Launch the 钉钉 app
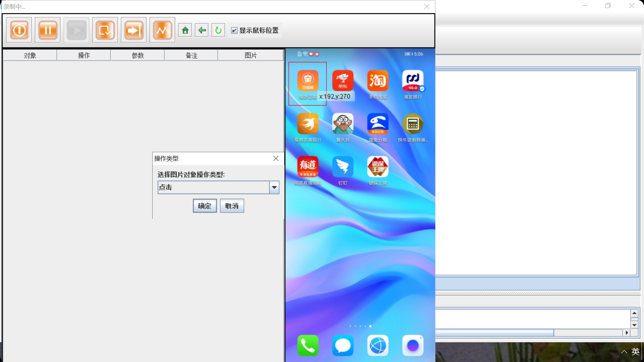Screen dimensions: 644x362 [x=342, y=167]
